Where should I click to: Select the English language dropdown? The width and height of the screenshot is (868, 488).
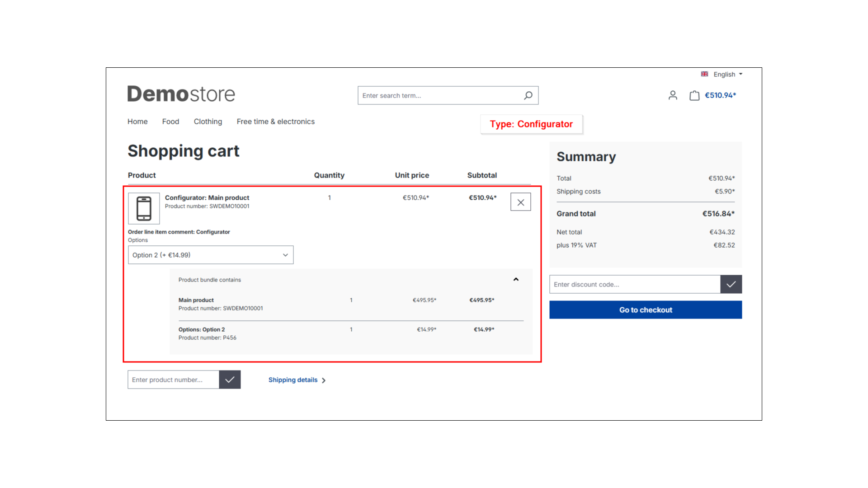click(722, 74)
